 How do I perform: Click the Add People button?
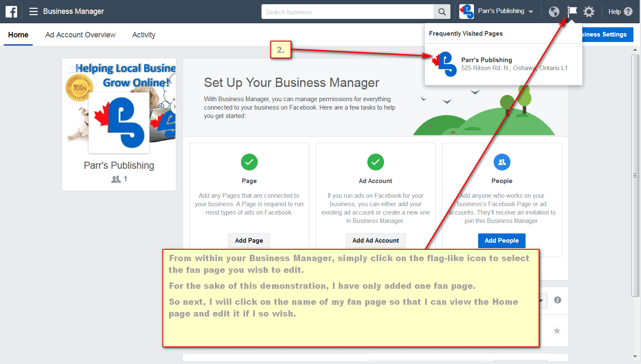[x=502, y=241]
